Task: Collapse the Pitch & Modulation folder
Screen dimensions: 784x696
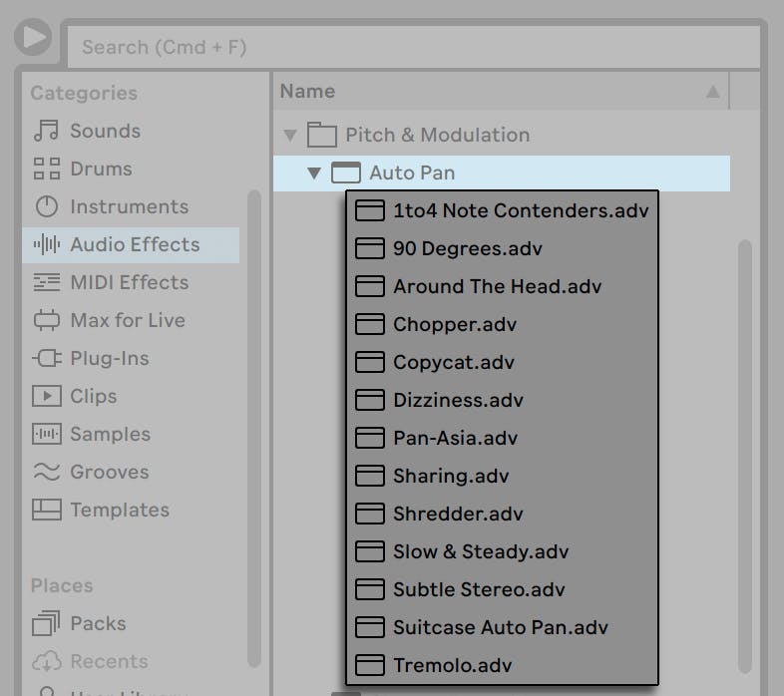Action: (x=290, y=135)
